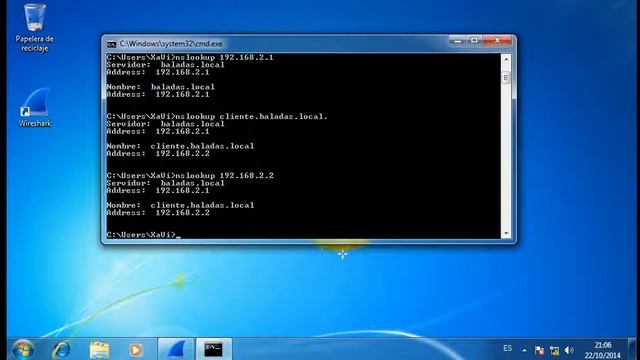Image resolution: width=640 pixels, height=360 pixels.
Task: Launch Internet Explorer from the taskbar
Action: 61,350
